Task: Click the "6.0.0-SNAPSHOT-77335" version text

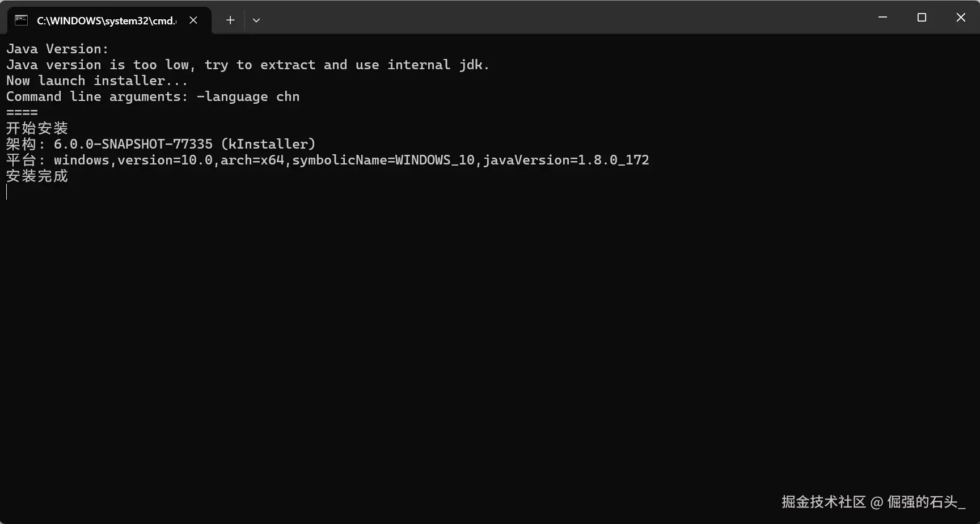Action: pos(133,144)
